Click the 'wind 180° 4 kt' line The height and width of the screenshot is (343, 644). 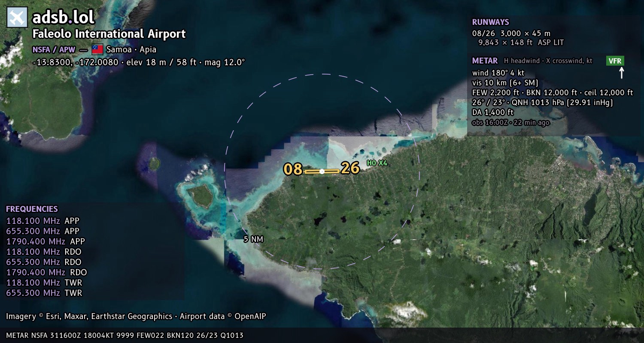click(x=498, y=73)
